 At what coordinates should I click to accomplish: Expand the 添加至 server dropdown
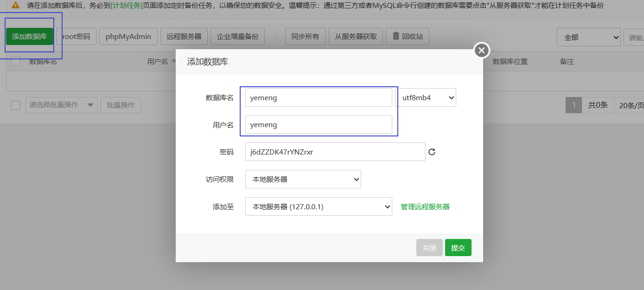click(x=319, y=207)
